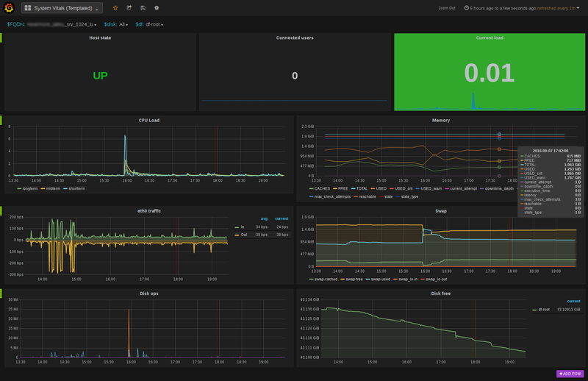The width and height of the screenshot is (588, 381).
Task: Sort eth0 traffic legend by current column
Action: click(282, 219)
